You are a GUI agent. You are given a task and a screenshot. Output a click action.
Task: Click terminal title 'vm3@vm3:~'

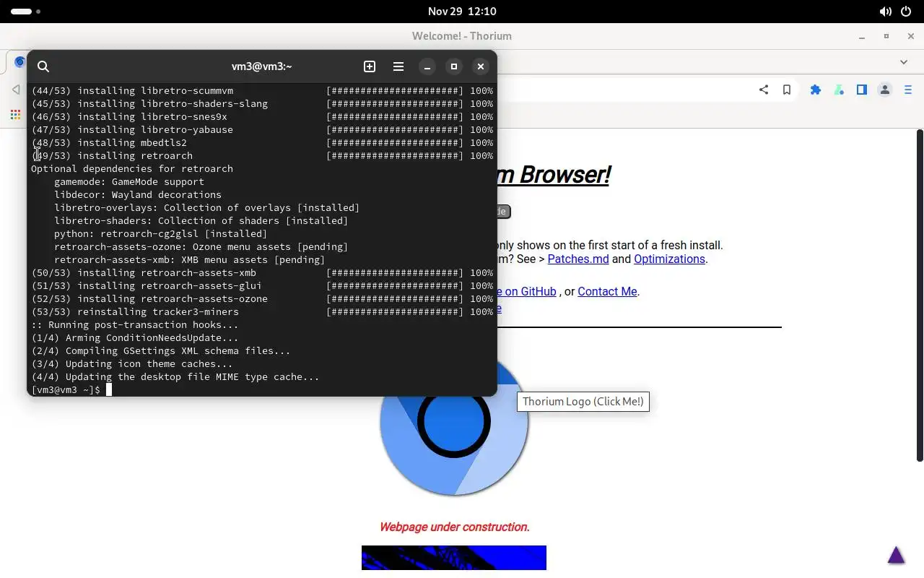[x=261, y=66]
